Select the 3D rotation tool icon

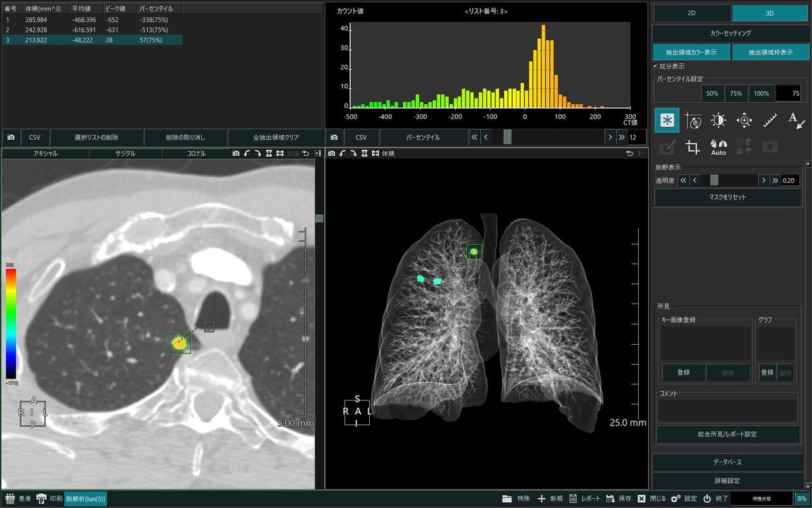pos(692,121)
